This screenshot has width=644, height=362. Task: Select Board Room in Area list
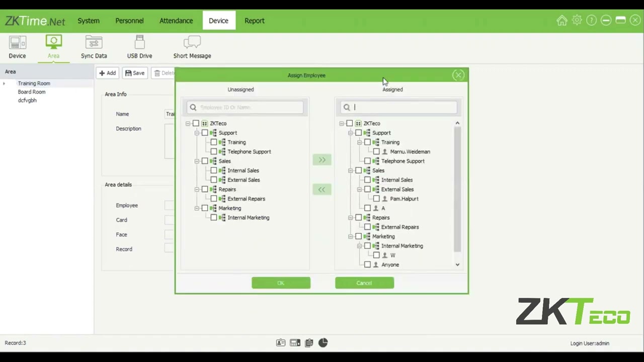32,92
